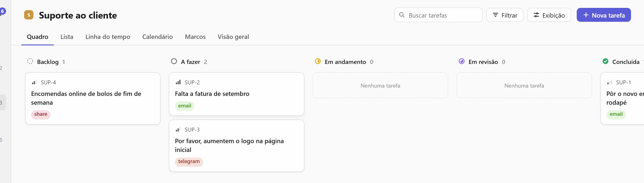Select the Marcos tab
Image resolution: width=644 pixels, height=183 pixels.
coord(195,37)
